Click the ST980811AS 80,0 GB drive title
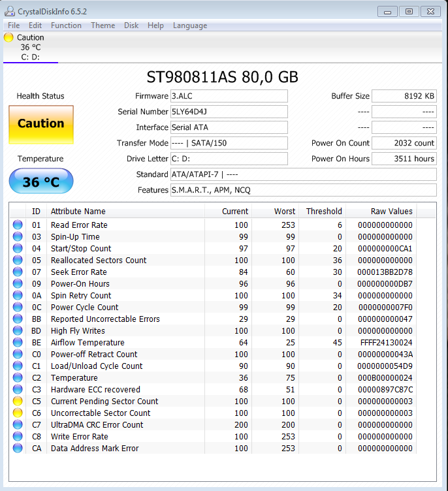The width and height of the screenshot is (448, 491). click(x=223, y=77)
